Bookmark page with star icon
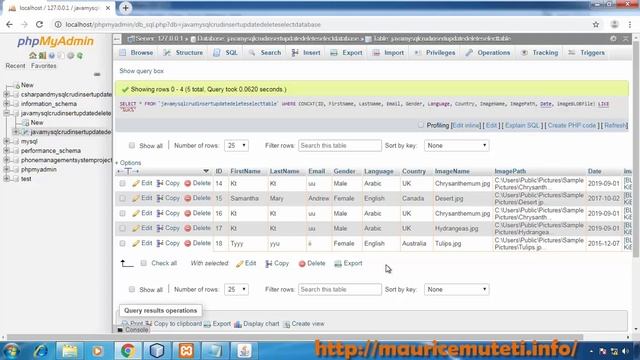Viewport: 640px width, 360px height. [x=596, y=24]
